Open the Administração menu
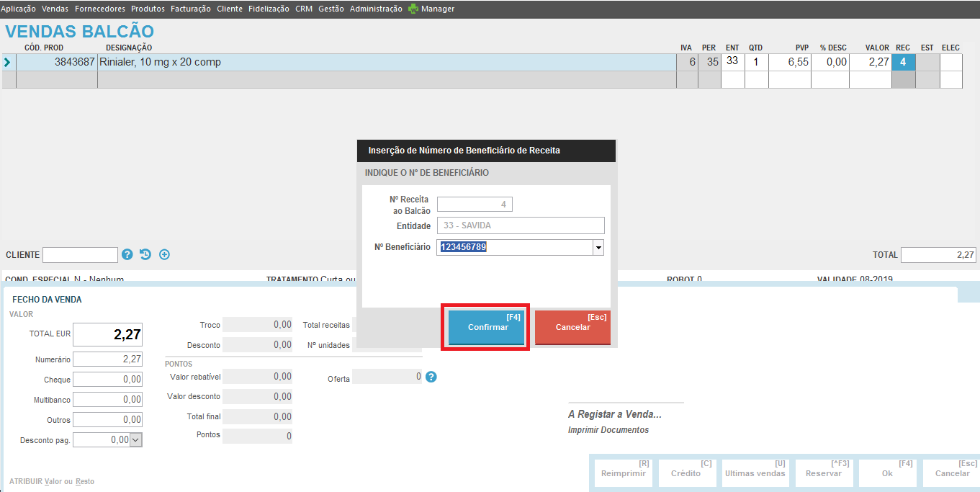Screen dimensions: 980x492 click(376, 9)
